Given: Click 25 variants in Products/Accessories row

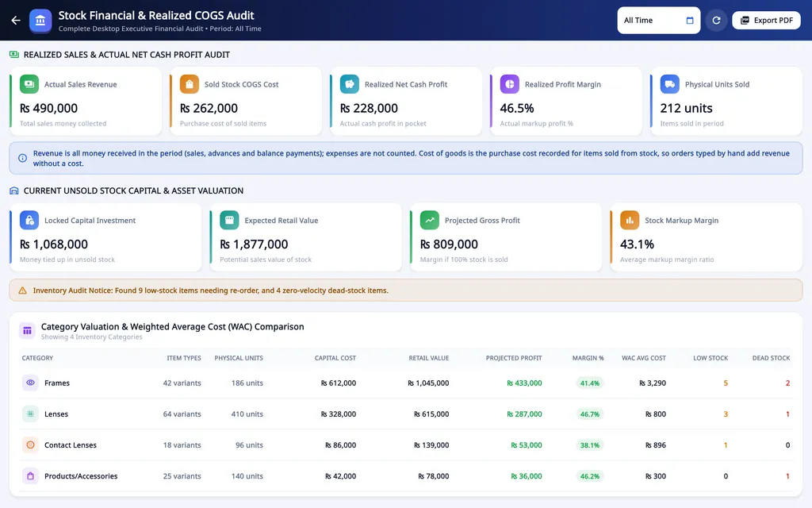Looking at the screenshot, I should [x=182, y=476].
